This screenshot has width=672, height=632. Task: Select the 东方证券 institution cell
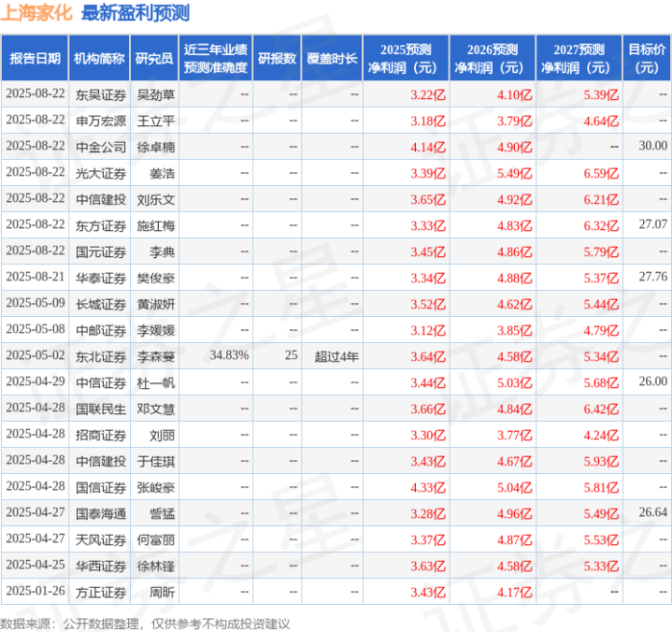coord(101,225)
